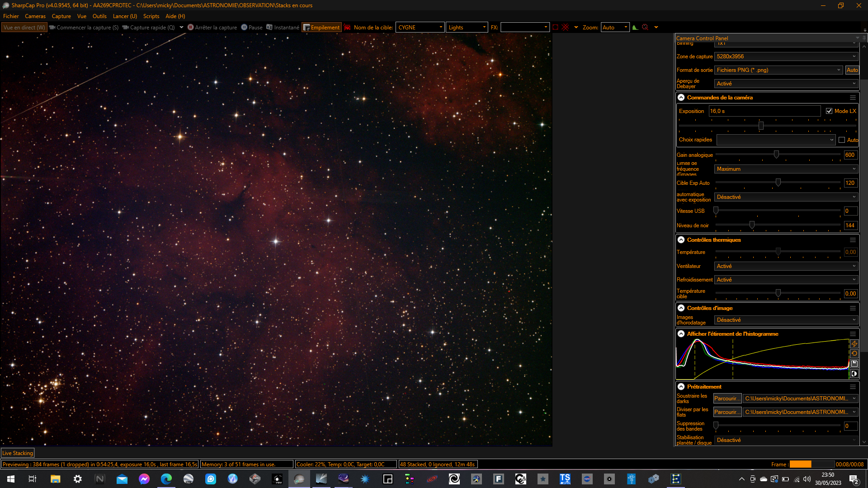Open Format de sortie PNG dropdown
This screenshot has height=488, width=868.
click(x=778, y=70)
